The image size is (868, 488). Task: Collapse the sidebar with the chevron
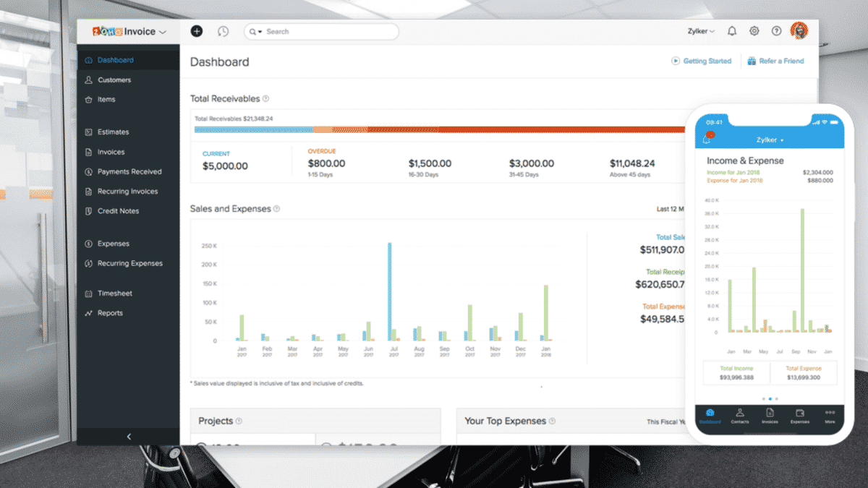coord(129,437)
